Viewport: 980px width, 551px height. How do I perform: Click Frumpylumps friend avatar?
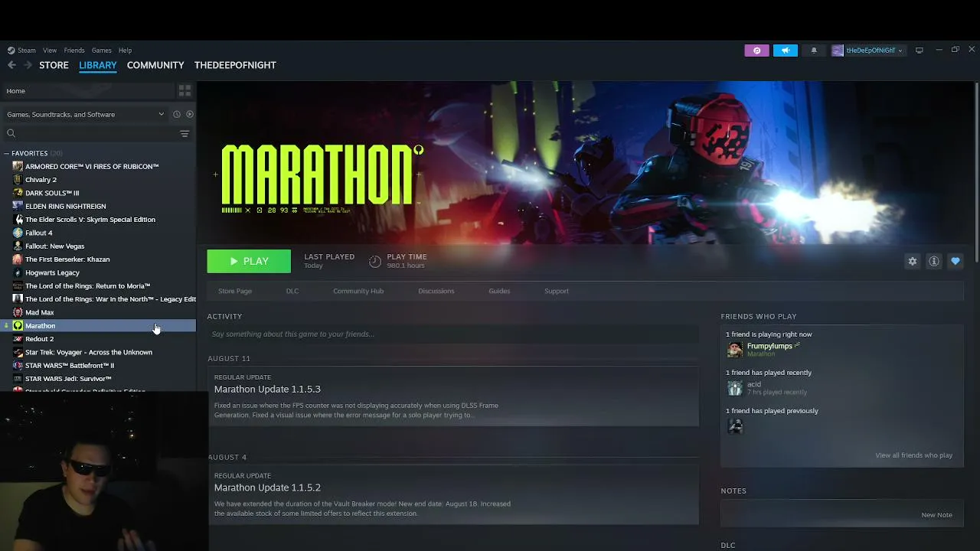735,350
